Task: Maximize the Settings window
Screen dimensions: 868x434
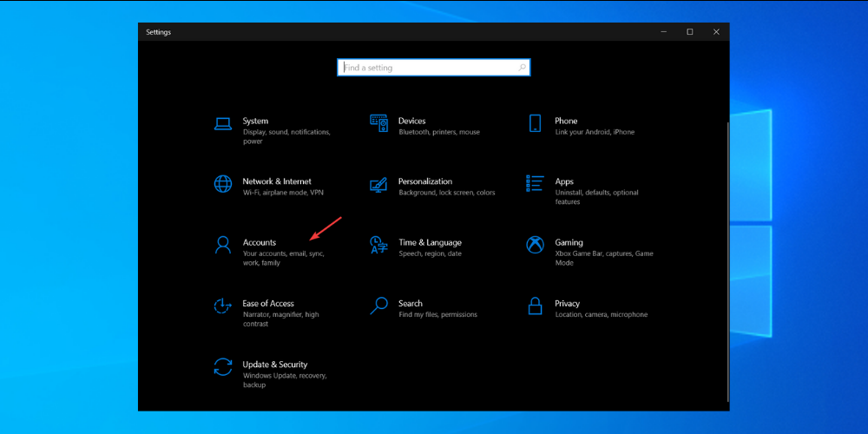Action: point(690,32)
